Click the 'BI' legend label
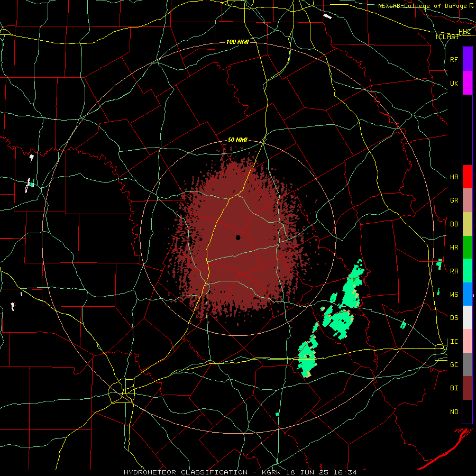The image size is (476, 476). point(454,388)
